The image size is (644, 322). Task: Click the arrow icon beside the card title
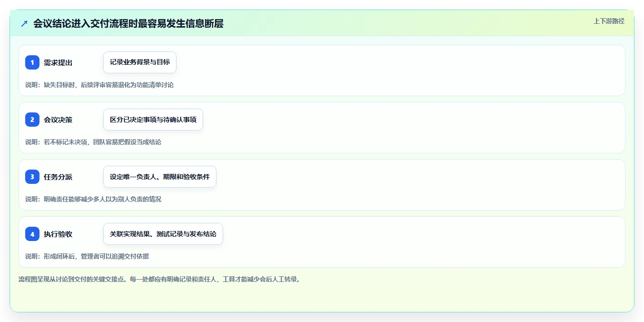click(24, 23)
